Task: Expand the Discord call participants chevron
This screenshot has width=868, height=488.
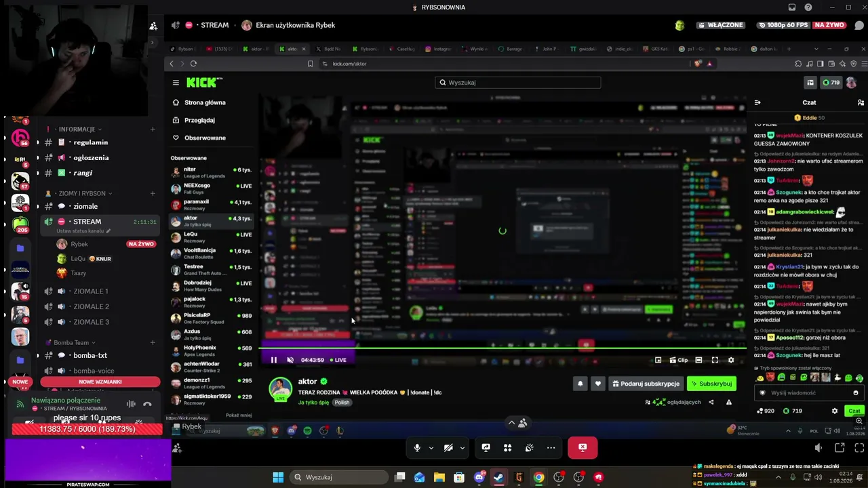Action: click(x=511, y=422)
